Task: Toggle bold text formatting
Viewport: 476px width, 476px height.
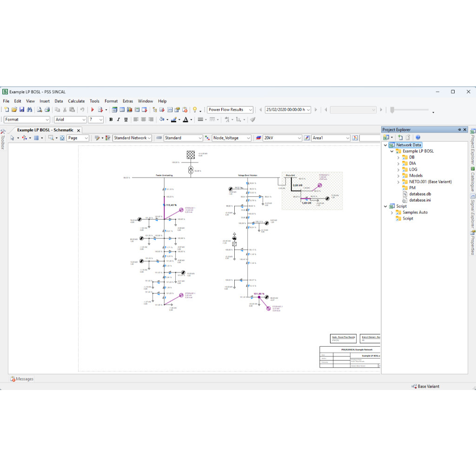Action: 111,119
